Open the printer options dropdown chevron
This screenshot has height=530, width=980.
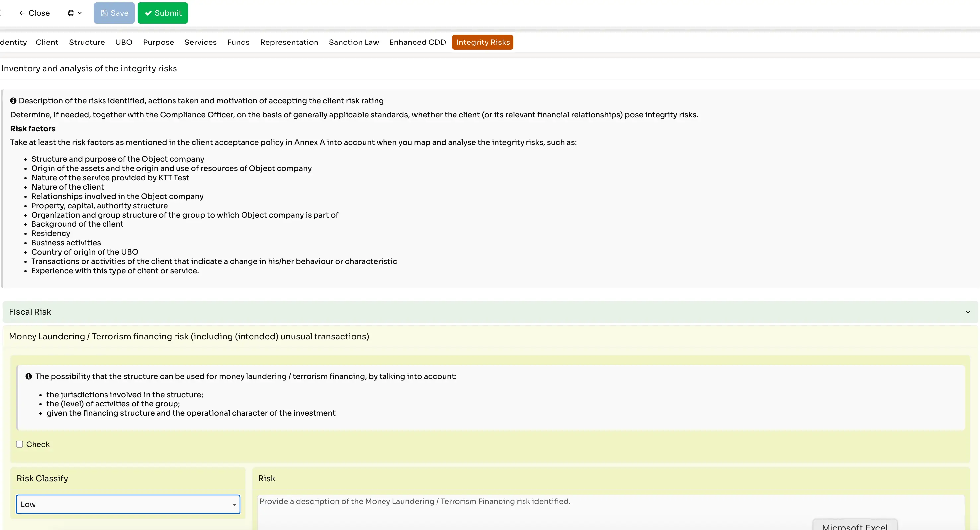(80, 13)
